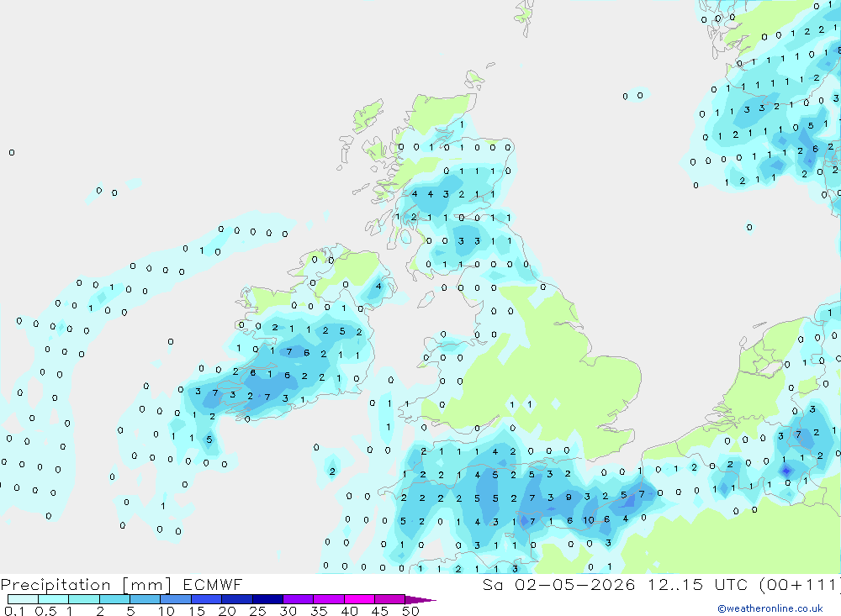The height and width of the screenshot is (616, 841).
Task: Click the "20" legend scale label
Action: coord(227,611)
